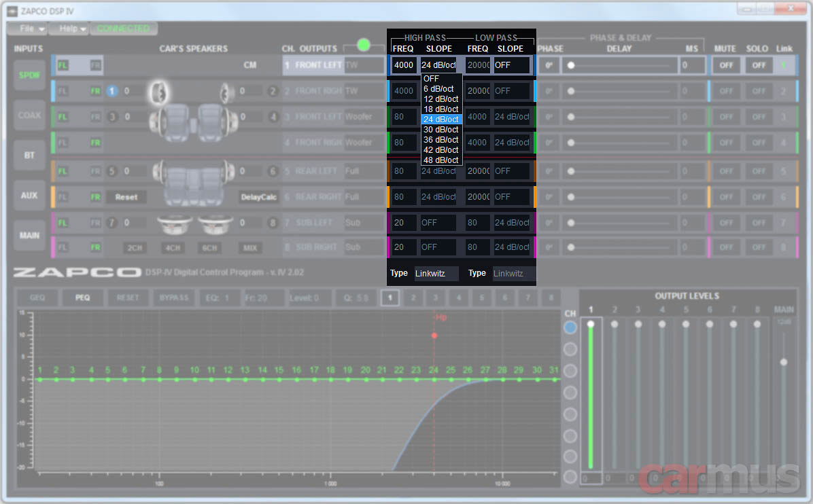Select EQ channel tab 1

coord(390,298)
